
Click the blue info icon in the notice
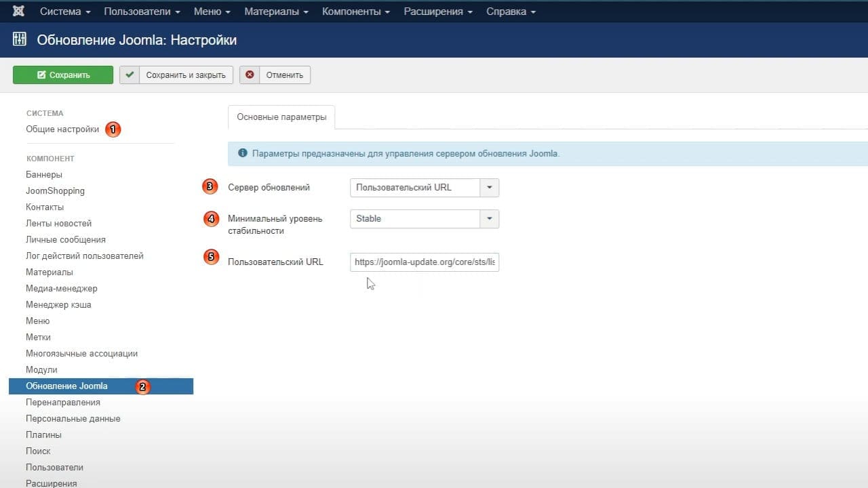tap(243, 153)
